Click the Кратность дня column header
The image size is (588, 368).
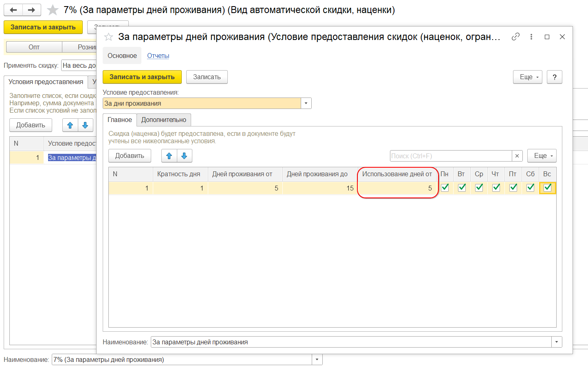coord(181,174)
